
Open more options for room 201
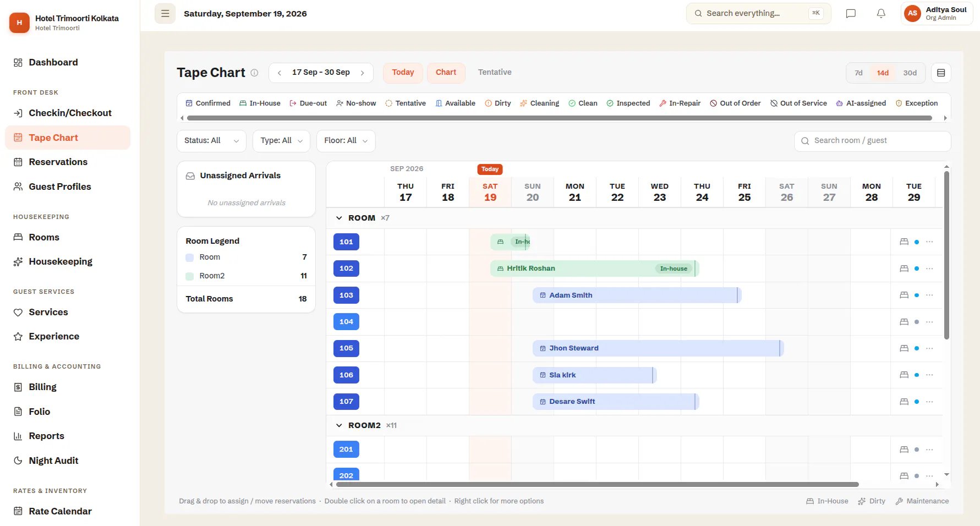click(x=929, y=450)
